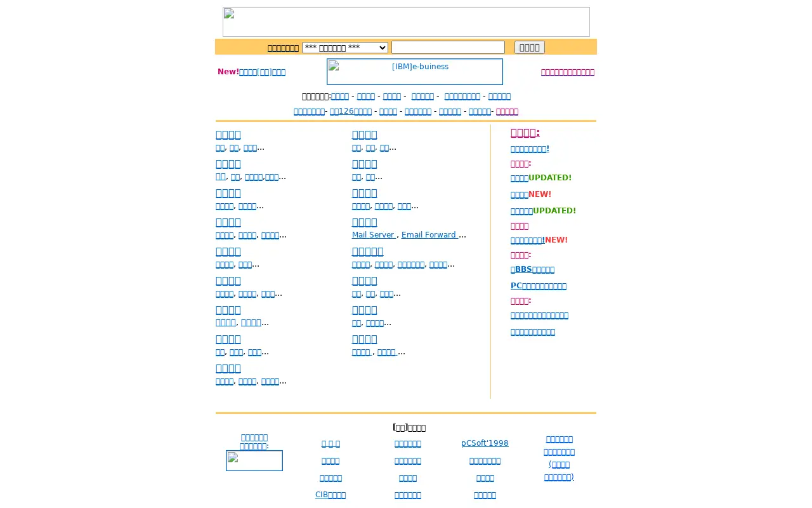Click the search submit button
The width and height of the screenshot is (812, 508).
pyautogui.click(x=530, y=48)
